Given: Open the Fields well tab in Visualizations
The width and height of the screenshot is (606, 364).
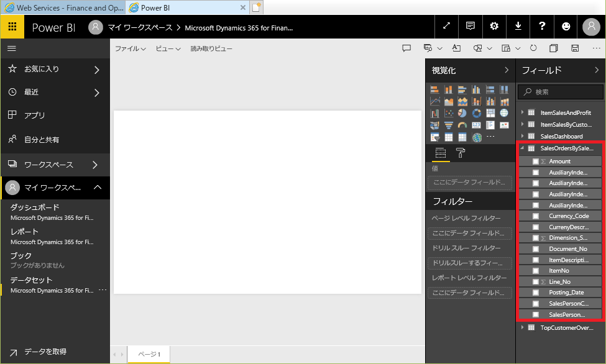Looking at the screenshot, I should 441,153.
